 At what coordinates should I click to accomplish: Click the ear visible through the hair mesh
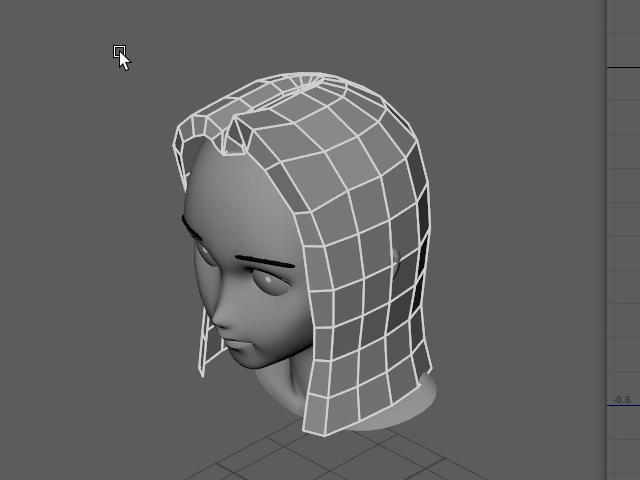[x=396, y=264]
